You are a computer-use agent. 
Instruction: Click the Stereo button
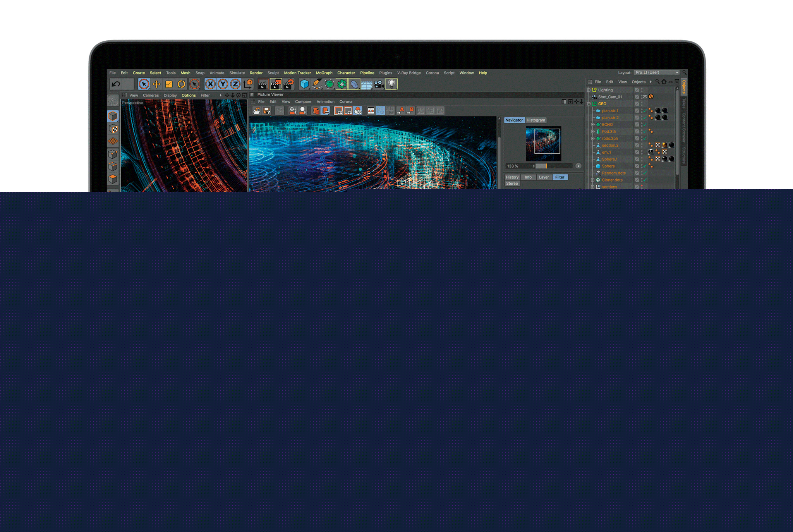click(x=512, y=184)
